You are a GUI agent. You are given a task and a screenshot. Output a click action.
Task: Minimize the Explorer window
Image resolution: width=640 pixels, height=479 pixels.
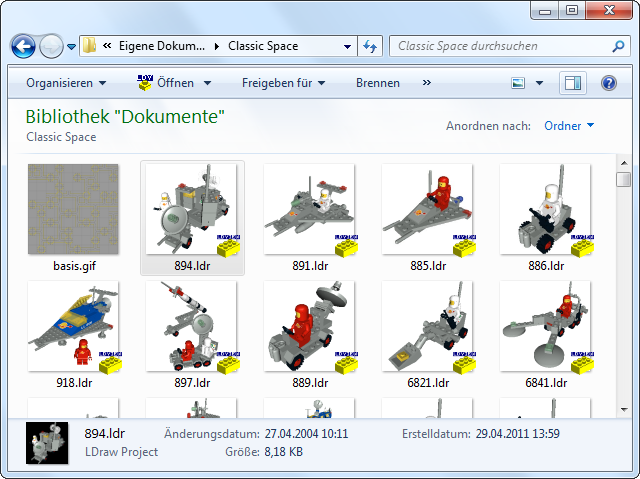(x=545, y=11)
